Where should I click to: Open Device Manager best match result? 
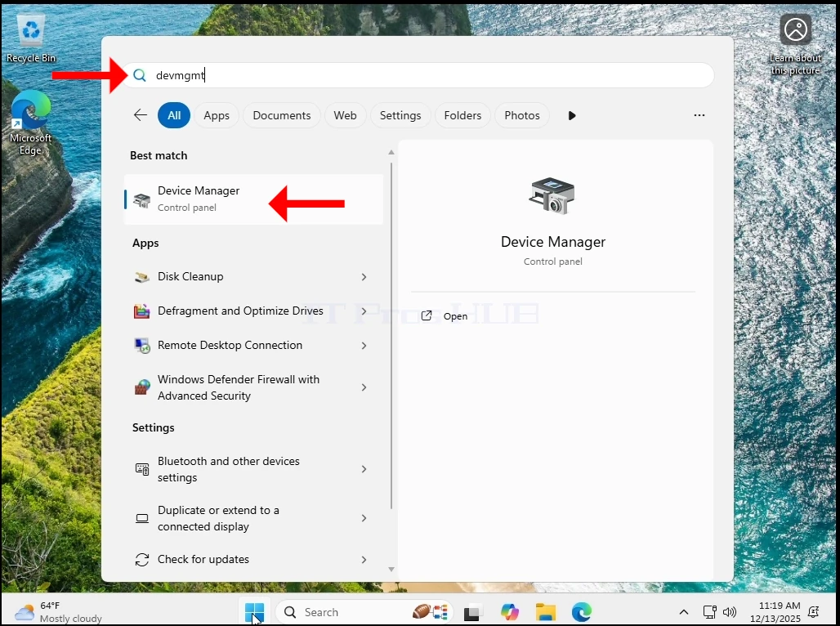pyautogui.click(x=253, y=199)
